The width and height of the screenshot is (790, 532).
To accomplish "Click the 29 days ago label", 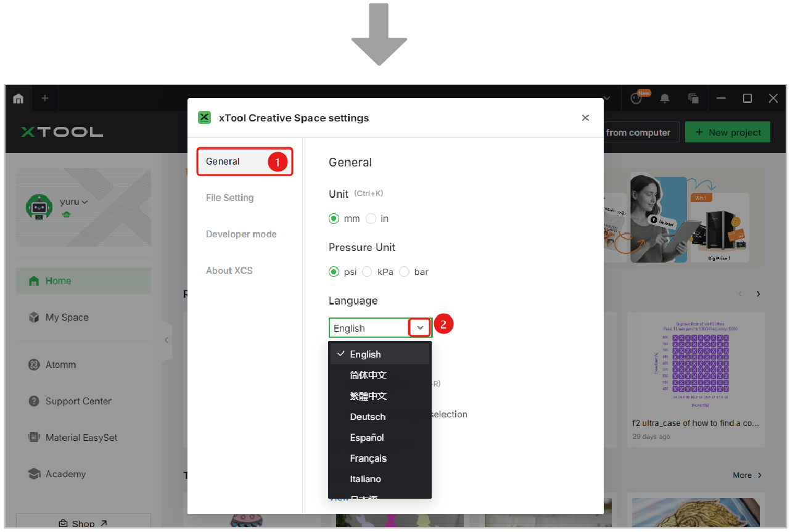I will tap(651, 436).
